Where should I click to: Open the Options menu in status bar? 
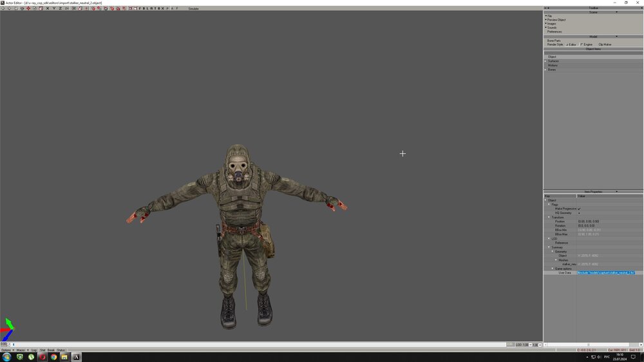7,350
